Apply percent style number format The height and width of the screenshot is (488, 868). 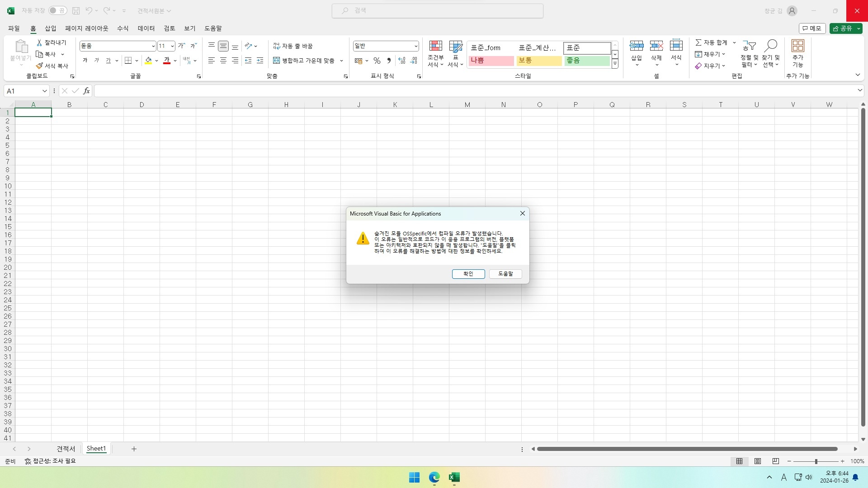[377, 61]
